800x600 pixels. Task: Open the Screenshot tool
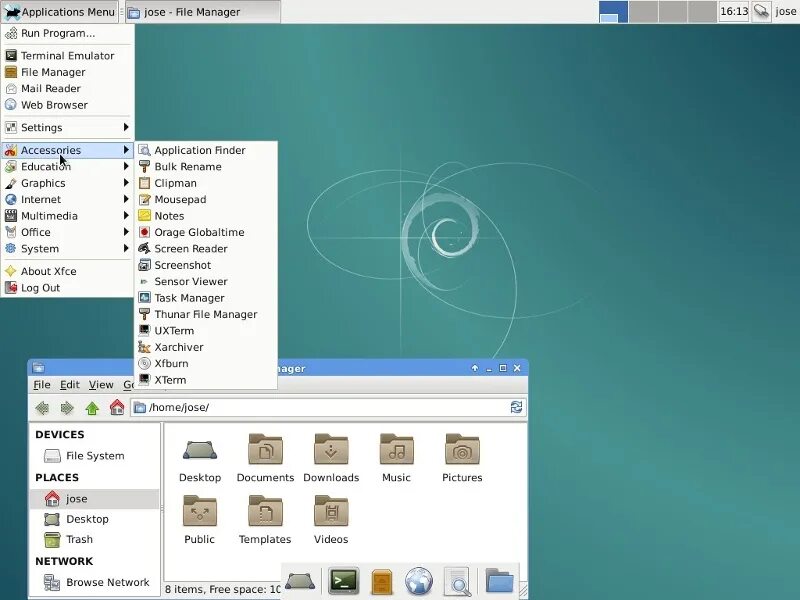tap(206, 265)
